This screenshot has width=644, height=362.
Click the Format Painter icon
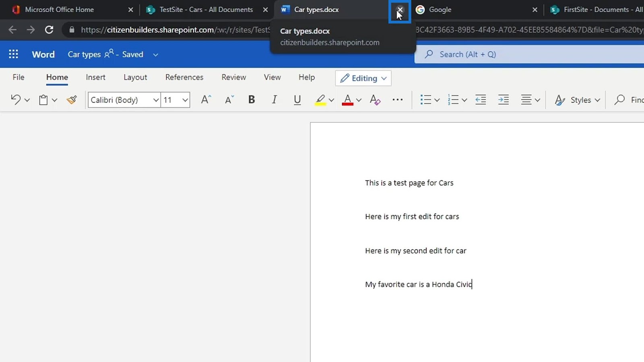tap(72, 100)
